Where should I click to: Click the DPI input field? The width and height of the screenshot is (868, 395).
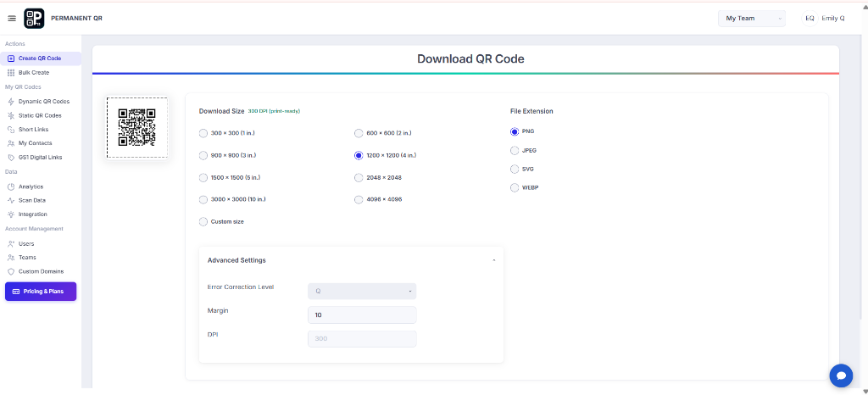point(362,338)
